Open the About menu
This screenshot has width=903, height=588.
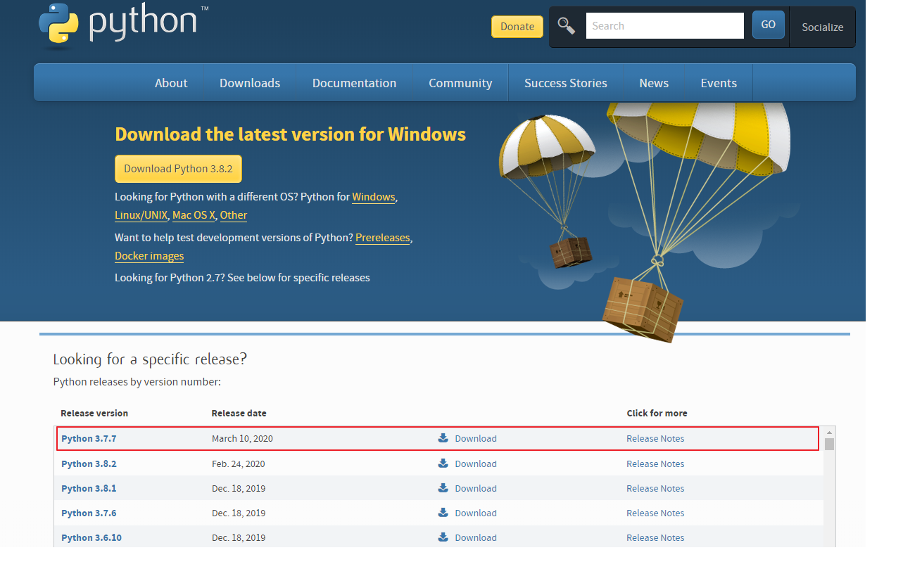point(171,83)
